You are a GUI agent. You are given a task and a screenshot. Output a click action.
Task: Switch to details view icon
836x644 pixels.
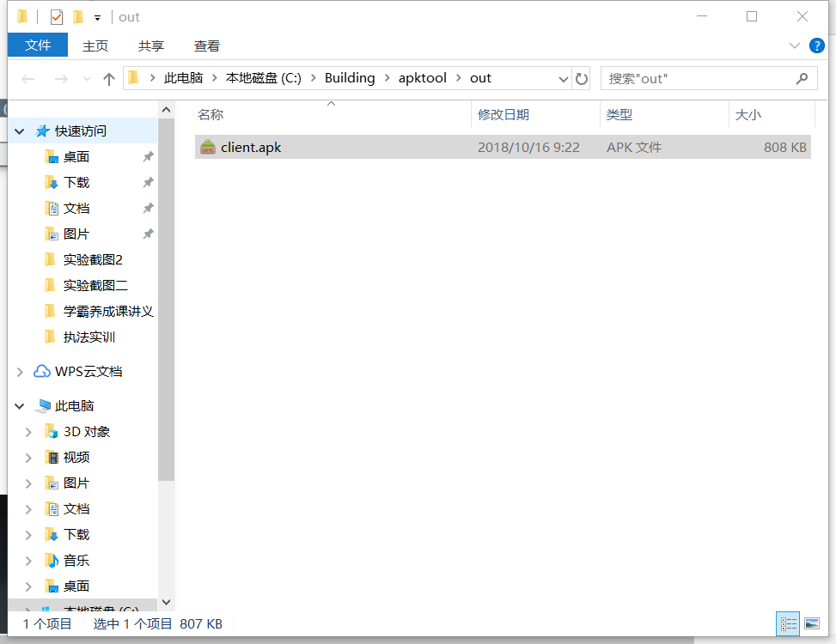[788, 623]
